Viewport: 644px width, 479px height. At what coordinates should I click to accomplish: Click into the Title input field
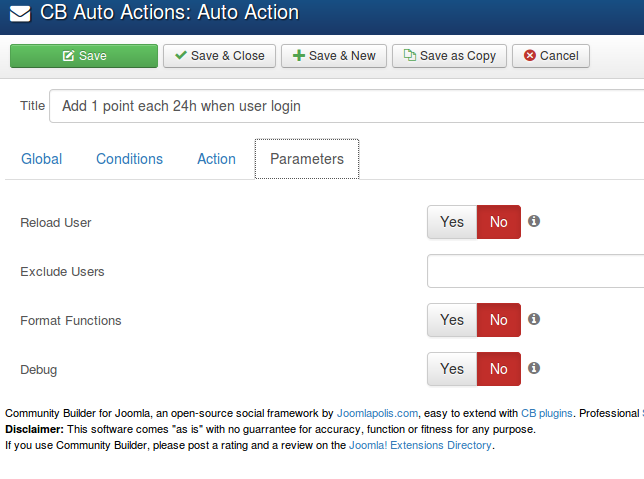tap(347, 106)
